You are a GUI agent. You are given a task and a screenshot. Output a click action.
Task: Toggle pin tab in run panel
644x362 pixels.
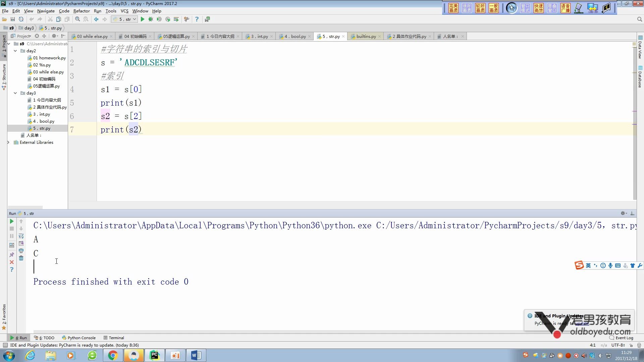12,255
